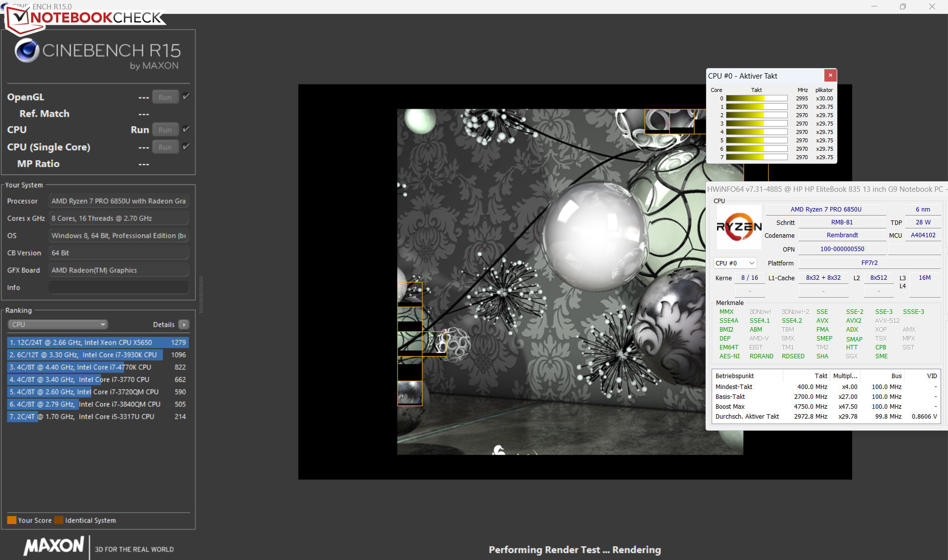This screenshot has height=560, width=948.
Task: Click the Identical System brown legend swatch
Action: coord(59,520)
